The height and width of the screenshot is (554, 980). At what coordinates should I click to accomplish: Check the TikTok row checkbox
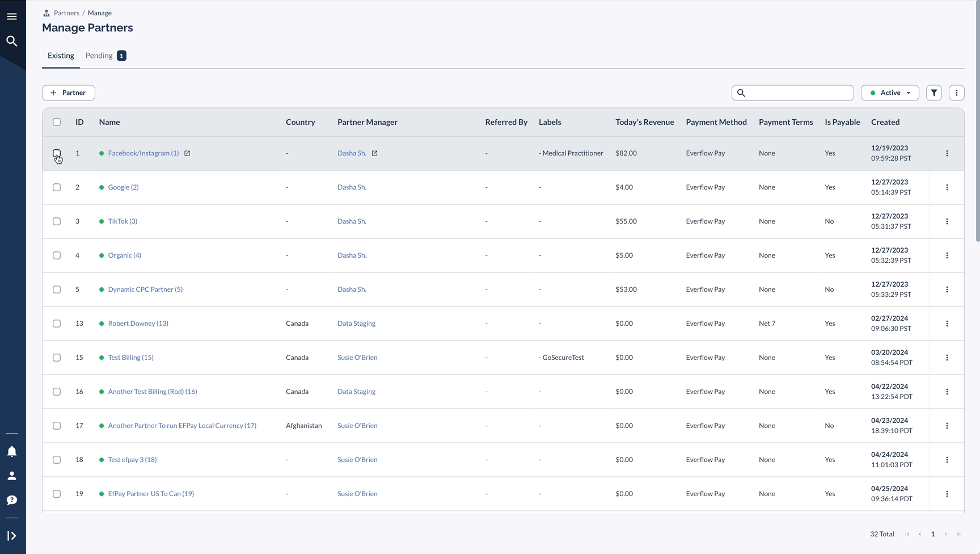(57, 221)
